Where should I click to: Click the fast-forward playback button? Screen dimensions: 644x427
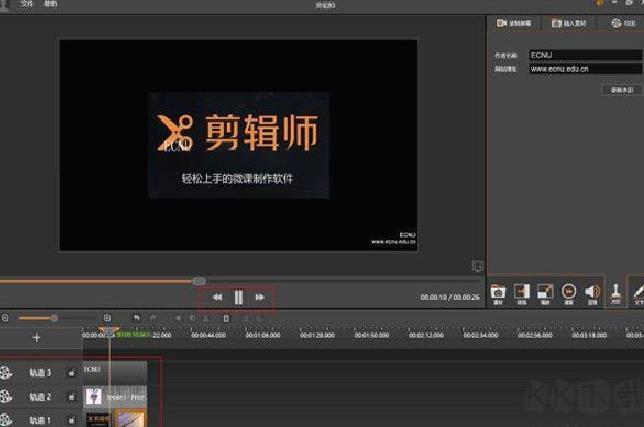260,297
